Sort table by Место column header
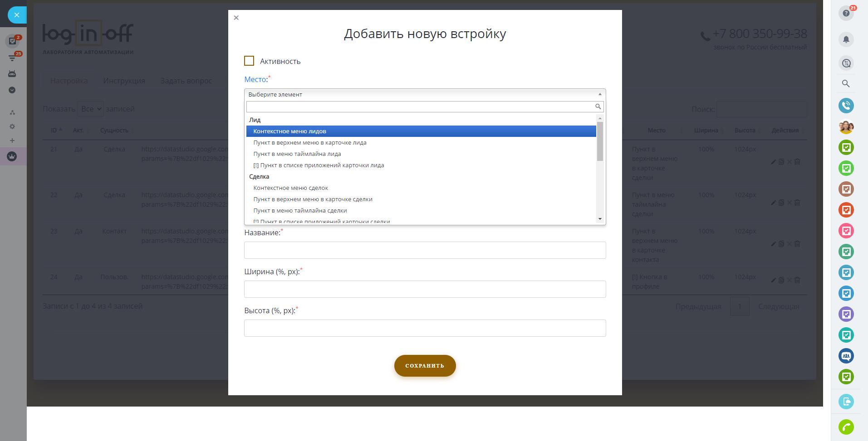Screen dimensions: 868x441 (657, 130)
